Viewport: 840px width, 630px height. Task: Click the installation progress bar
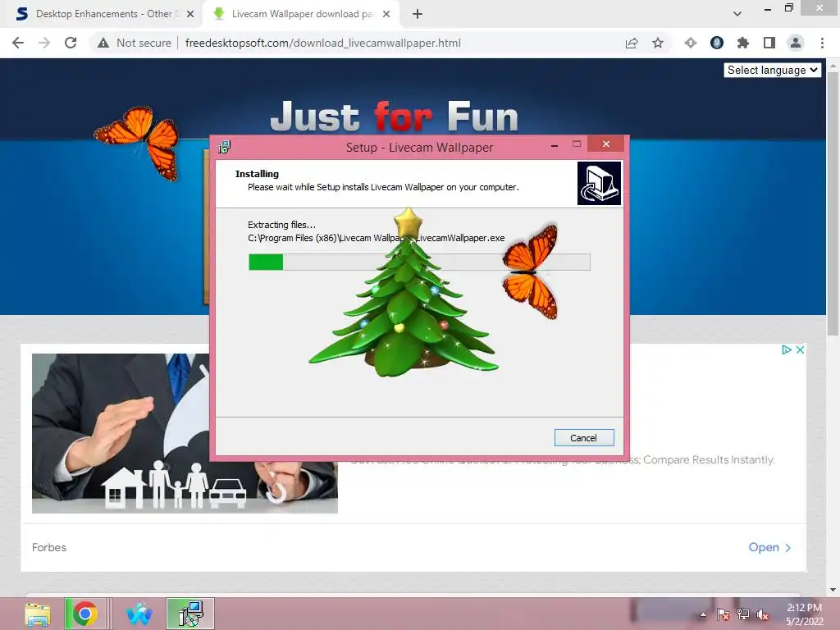419,262
